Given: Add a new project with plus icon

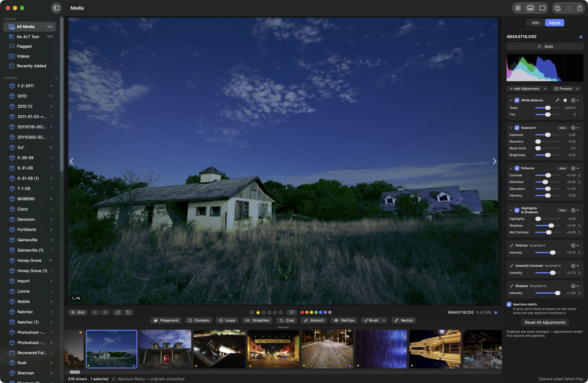Looking at the screenshot, I should [56, 78].
